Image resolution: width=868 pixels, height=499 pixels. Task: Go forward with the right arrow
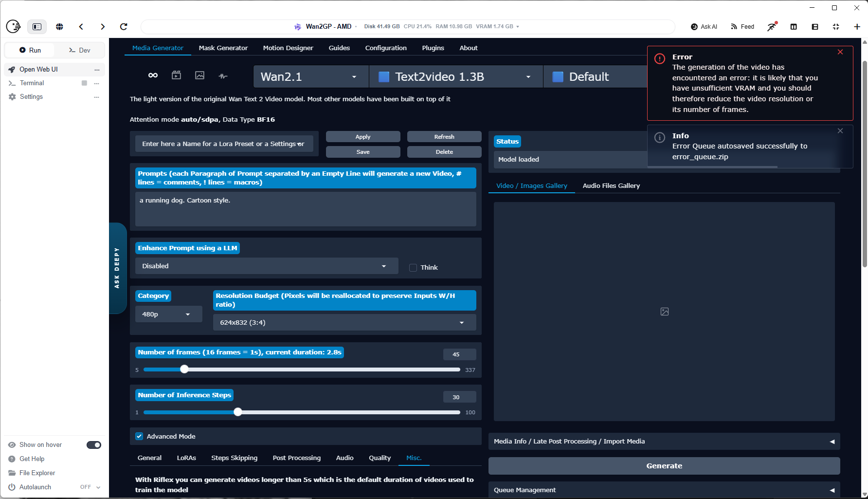click(x=103, y=27)
